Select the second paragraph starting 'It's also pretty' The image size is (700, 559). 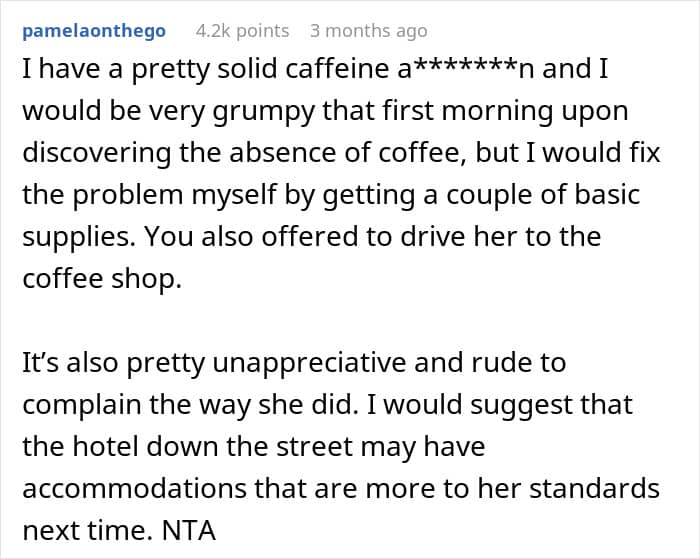click(342, 446)
